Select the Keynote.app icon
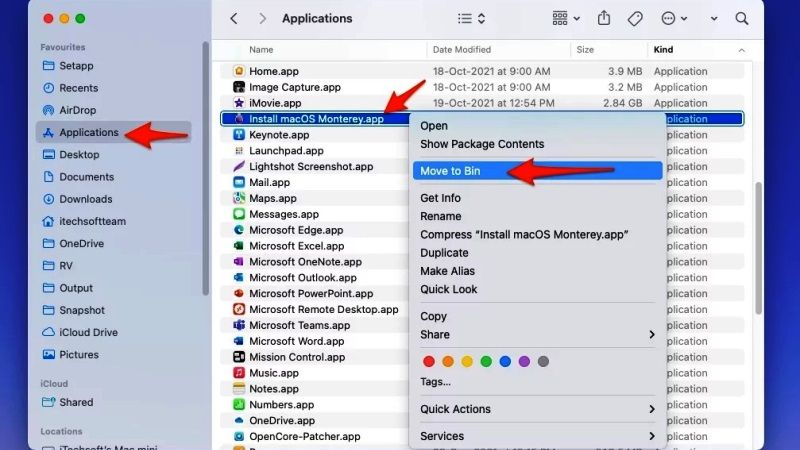Viewport: 800px width, 450px height. coord(238,135)
